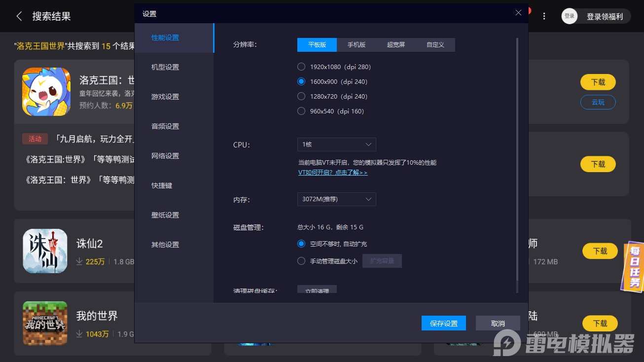
Task: Click the 洛克王国 game icon
Action: point(46,92)
